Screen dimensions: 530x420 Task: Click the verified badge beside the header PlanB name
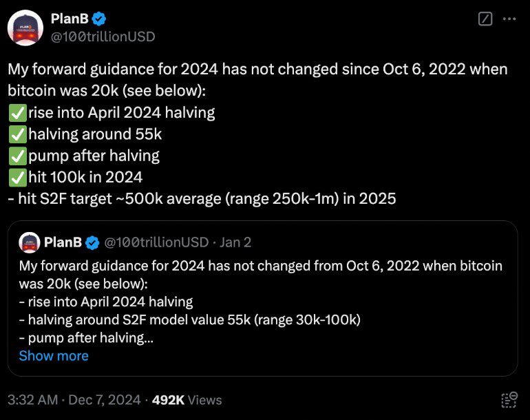click(x=98, y=19)
